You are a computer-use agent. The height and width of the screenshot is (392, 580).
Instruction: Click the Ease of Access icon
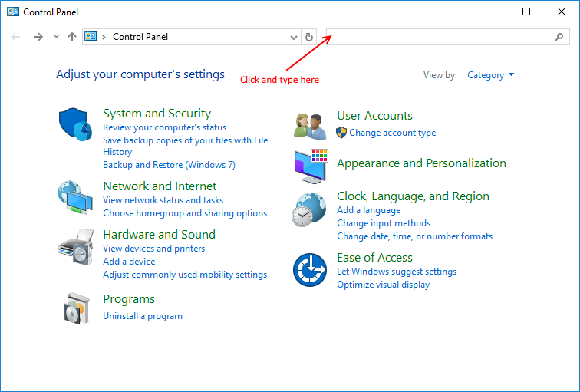pyautogui.click(x=311, y=270)
